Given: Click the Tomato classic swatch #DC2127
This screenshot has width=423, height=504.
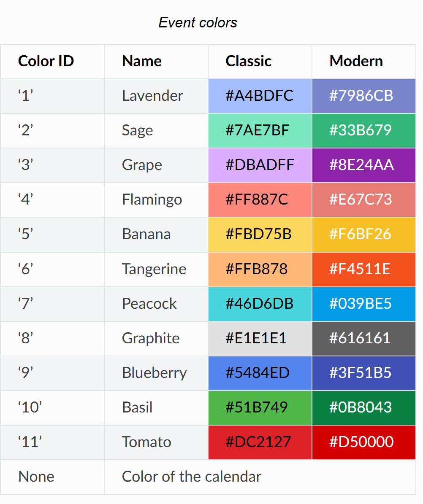Looking at the screenshot, I should [x=260, y=442].
